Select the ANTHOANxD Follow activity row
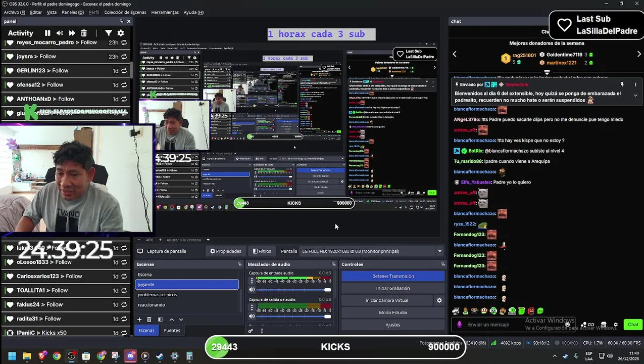Screen dimensions: 644x364 pos(66,99)
